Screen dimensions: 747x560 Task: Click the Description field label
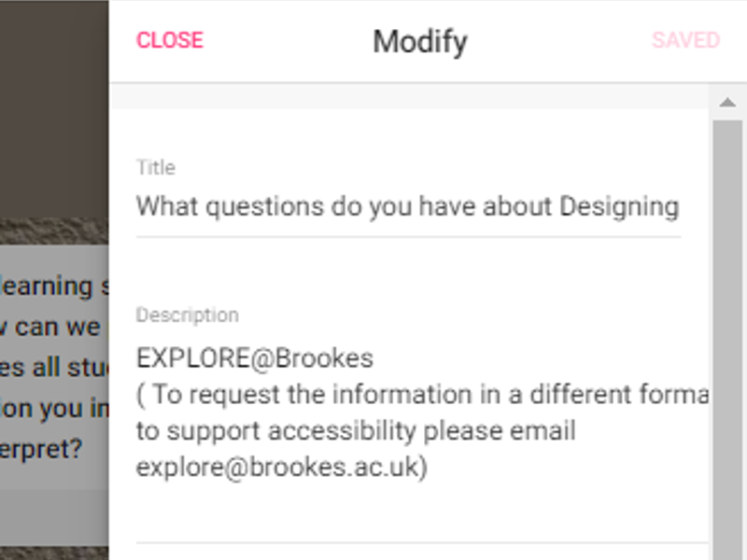(x=188, y=315)
